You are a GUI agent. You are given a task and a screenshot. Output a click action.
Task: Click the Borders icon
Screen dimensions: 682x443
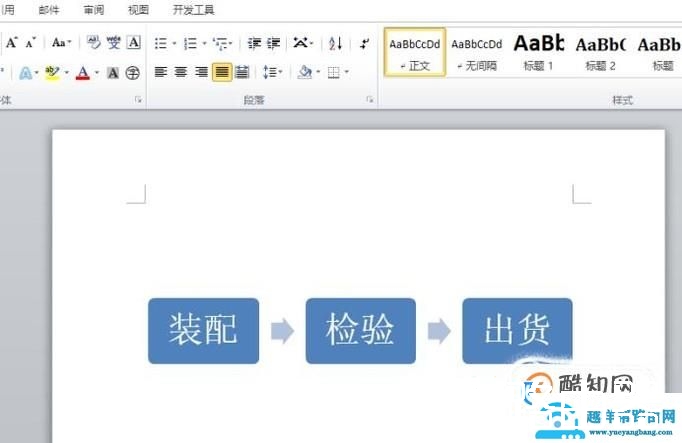point(334,72)
